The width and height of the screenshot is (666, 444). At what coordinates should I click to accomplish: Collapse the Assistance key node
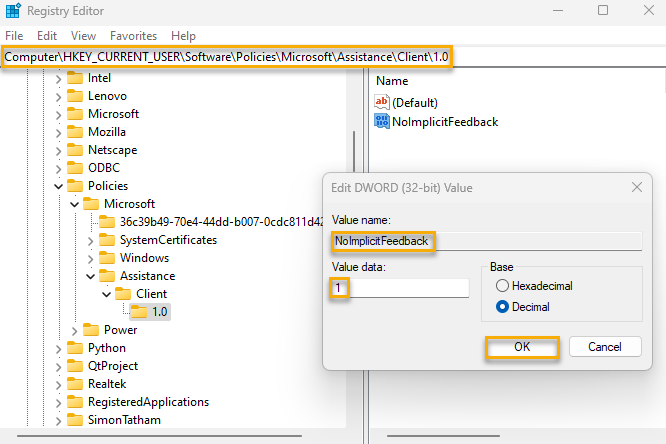(90, 276)
